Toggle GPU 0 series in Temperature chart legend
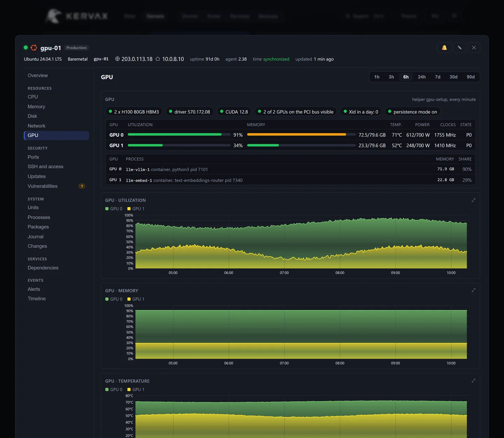 coord(114,389)
